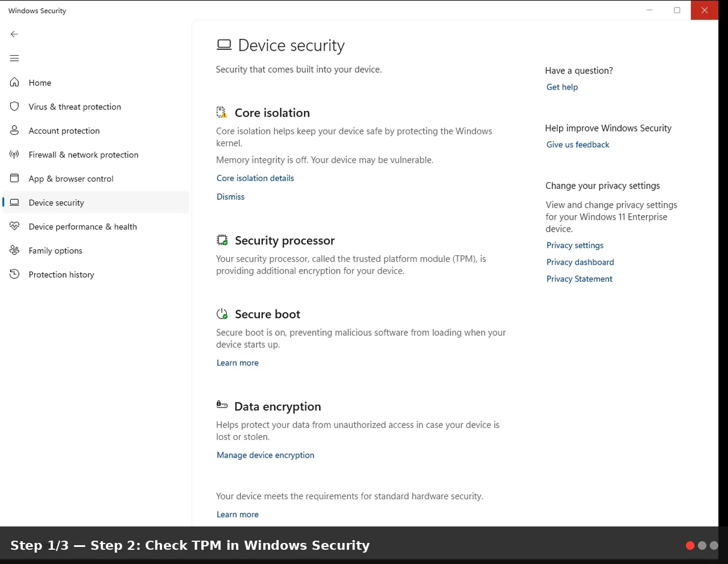Click Give us feedback link
Viewport: 728px width, 564px height.
tap(578, 145)
